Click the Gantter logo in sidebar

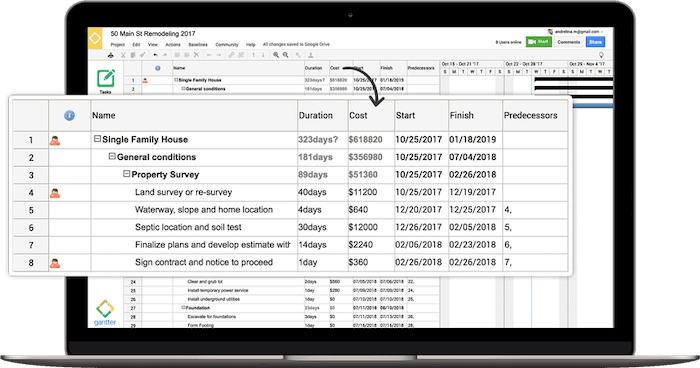[105, 312]
